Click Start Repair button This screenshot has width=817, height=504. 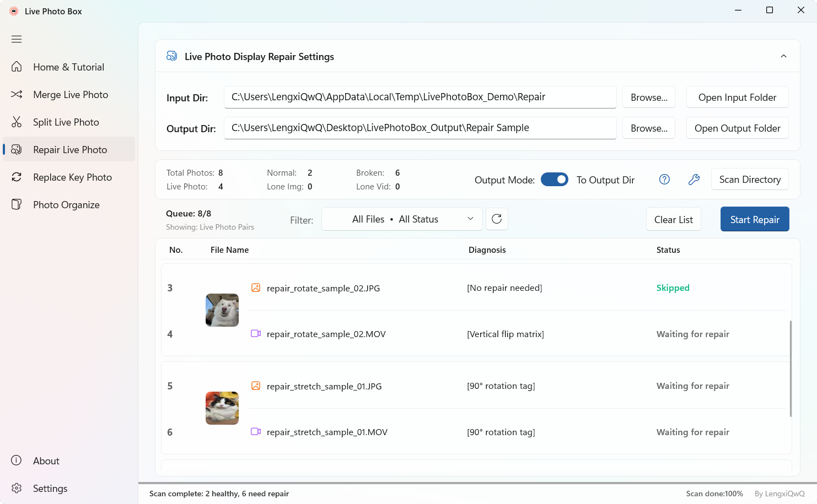755,219
